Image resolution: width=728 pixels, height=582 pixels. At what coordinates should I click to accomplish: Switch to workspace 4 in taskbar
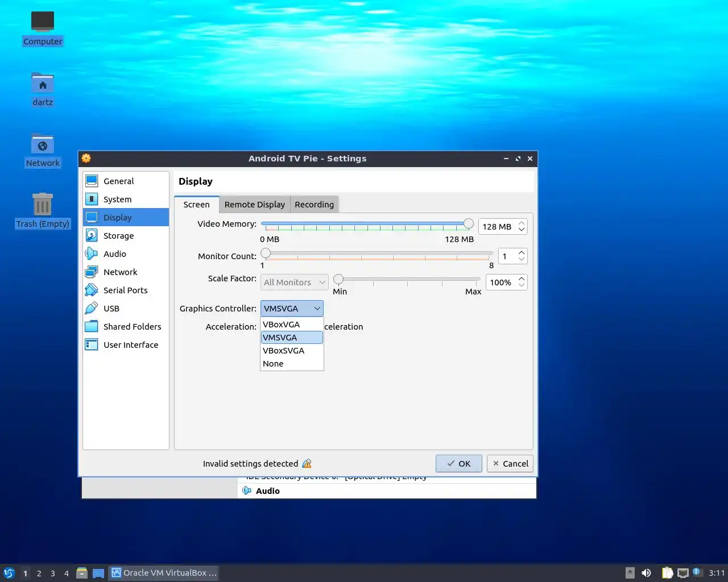[x=67, y=573]
